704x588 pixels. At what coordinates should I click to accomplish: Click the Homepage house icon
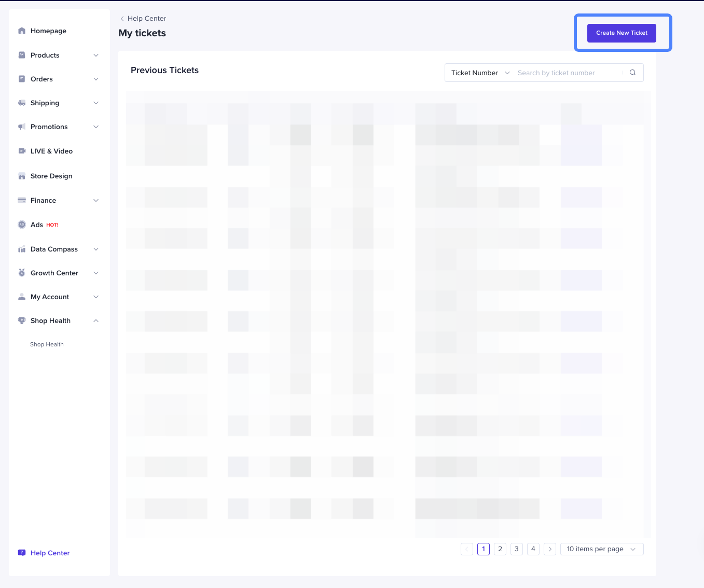[22, 31]
